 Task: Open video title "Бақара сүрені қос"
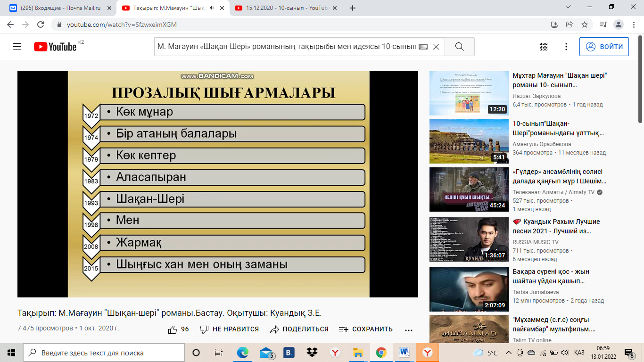click(551, 277)
